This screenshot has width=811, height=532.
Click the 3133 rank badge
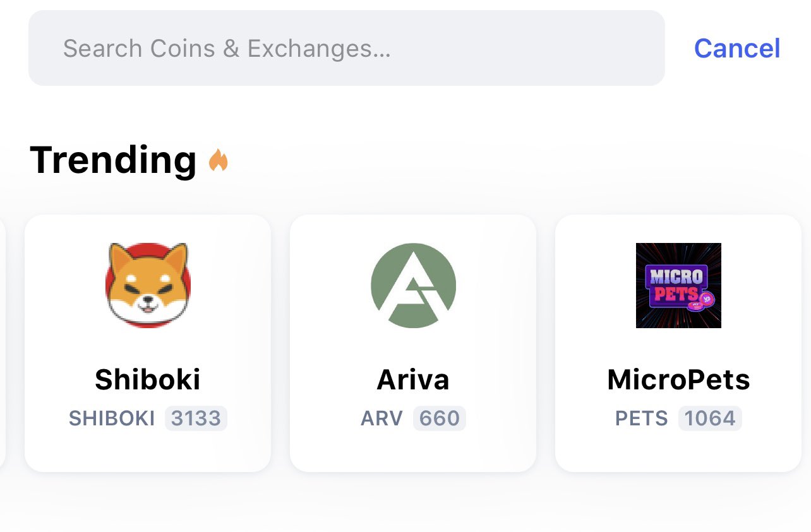[196, 418]
